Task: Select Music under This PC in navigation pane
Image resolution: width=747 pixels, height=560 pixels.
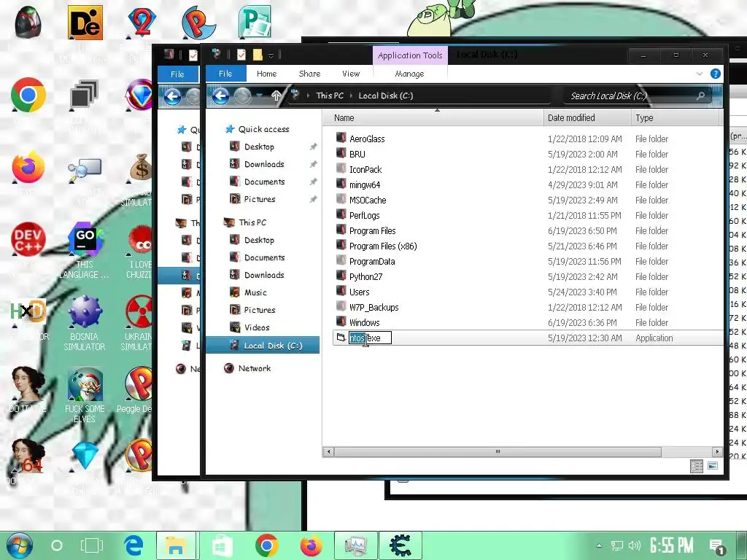Action: [255, 292]
